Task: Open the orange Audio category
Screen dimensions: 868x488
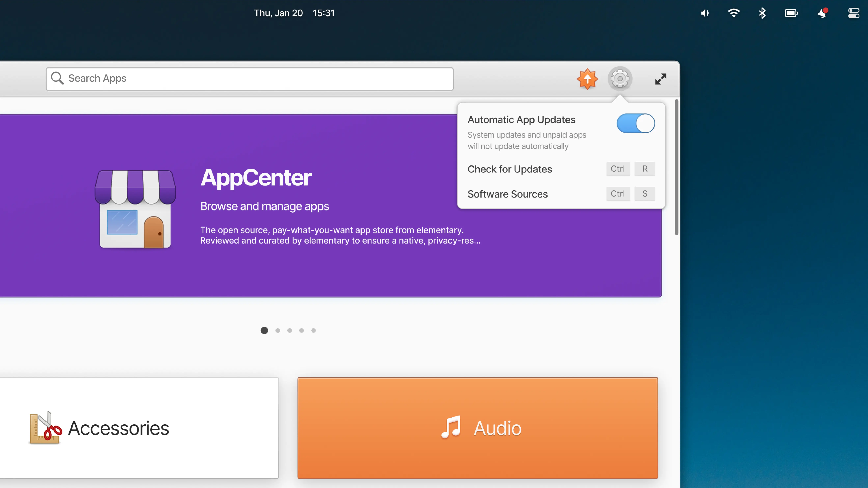Action: click(477, 428)
